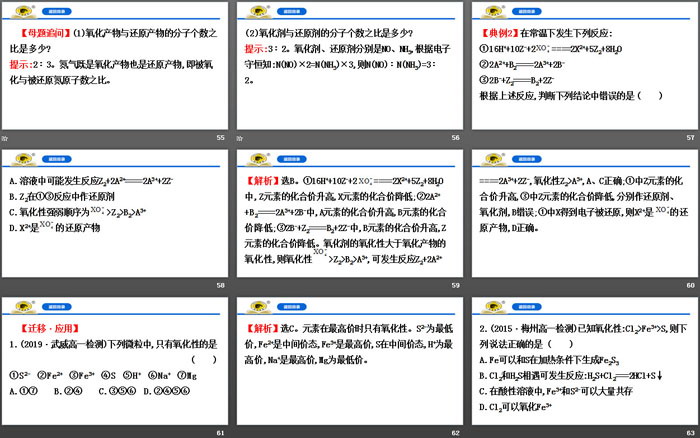
Task: Click the blue pill button on slide 59
Action: click(292, 159)
